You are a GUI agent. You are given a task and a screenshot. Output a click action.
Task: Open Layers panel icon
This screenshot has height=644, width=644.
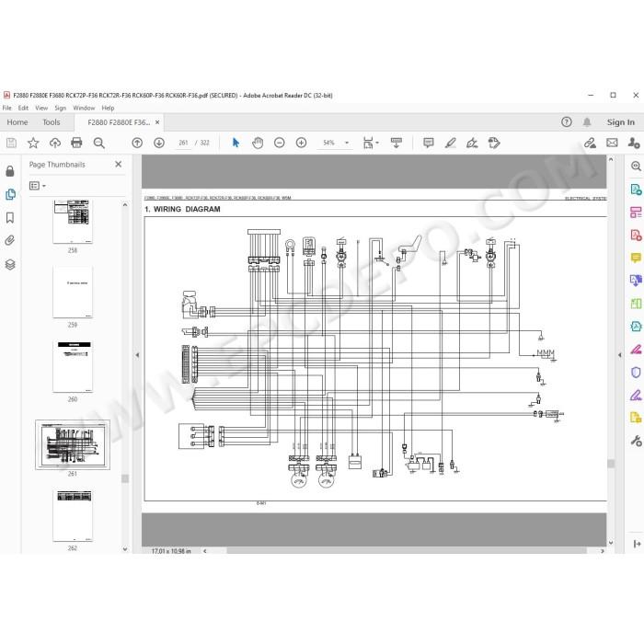click(10, 265)
